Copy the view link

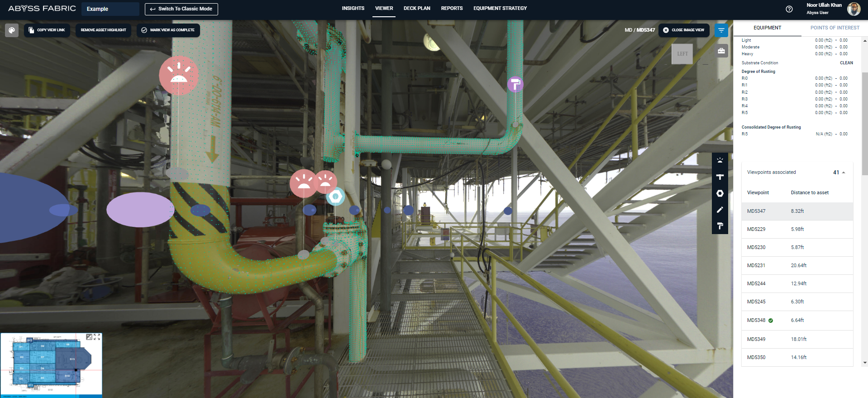coord(47,30)
